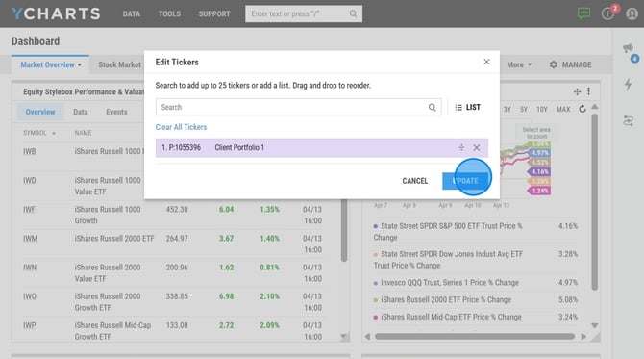Click the IWB symbol
This screenshot has height=359, width=644.
pyautogui.click(x=30, y=151)
